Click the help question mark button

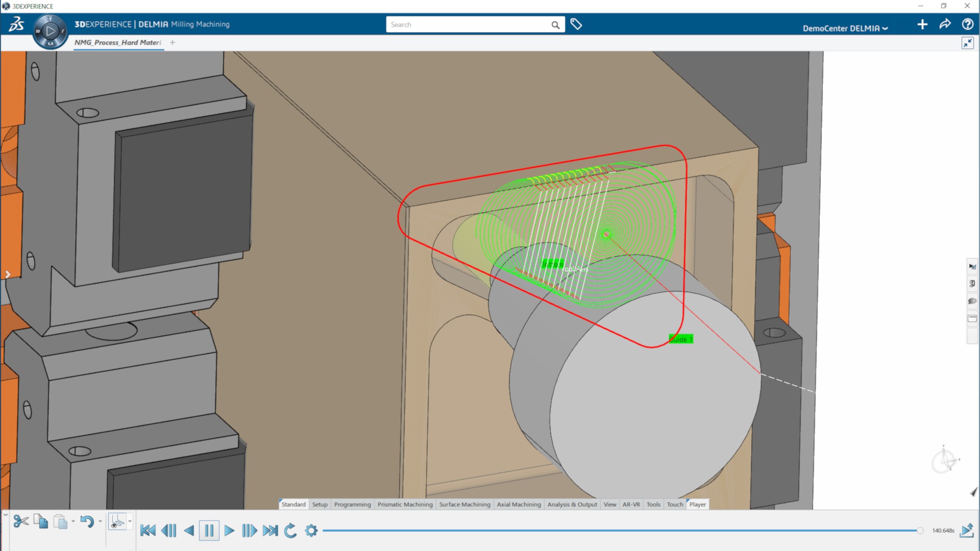(x=967, y=24)
